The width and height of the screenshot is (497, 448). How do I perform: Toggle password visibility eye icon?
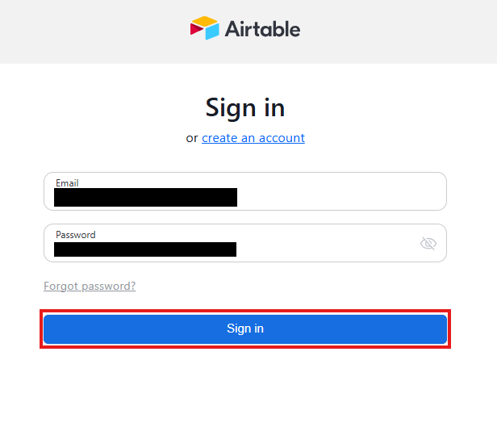[428, 243]
